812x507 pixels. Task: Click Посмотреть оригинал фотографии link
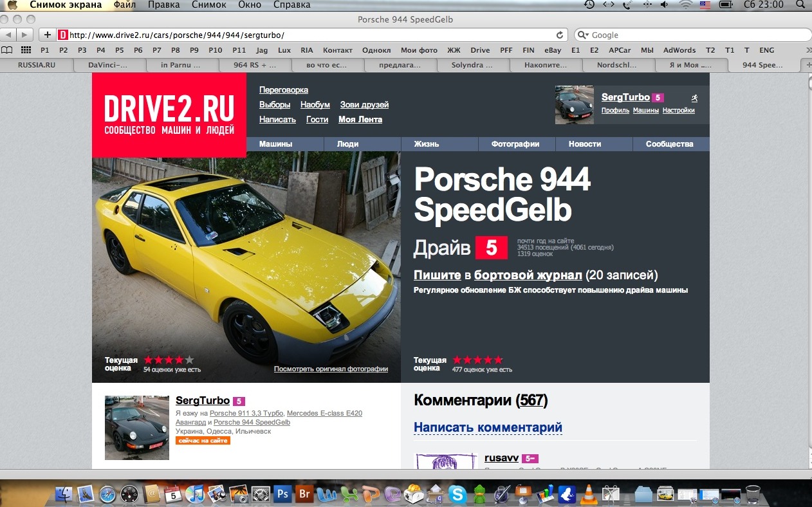331,369
